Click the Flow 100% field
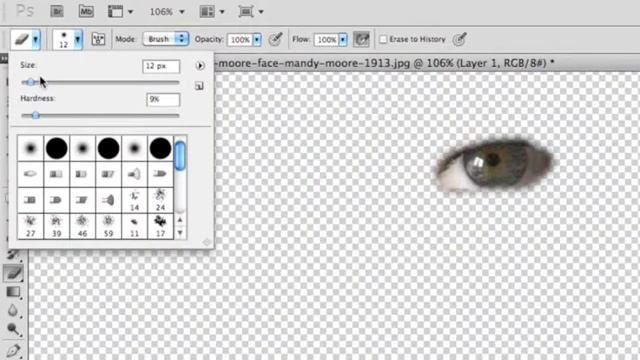The image size is (640, 360). tap(326, 40)
